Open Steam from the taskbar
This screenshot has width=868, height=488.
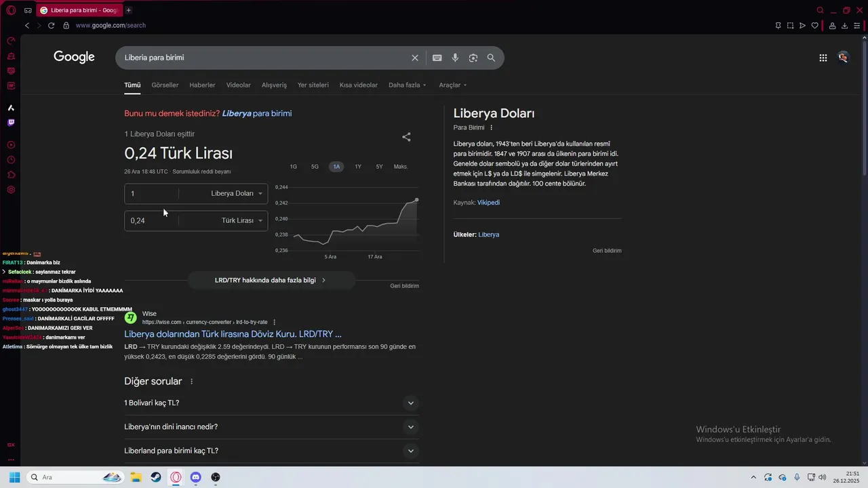click(x=156, y=477)
